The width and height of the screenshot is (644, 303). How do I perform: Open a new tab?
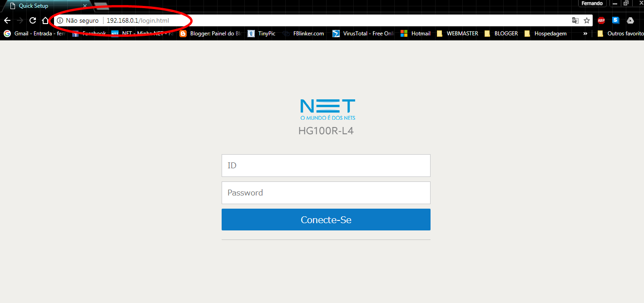tap(101, 6)
